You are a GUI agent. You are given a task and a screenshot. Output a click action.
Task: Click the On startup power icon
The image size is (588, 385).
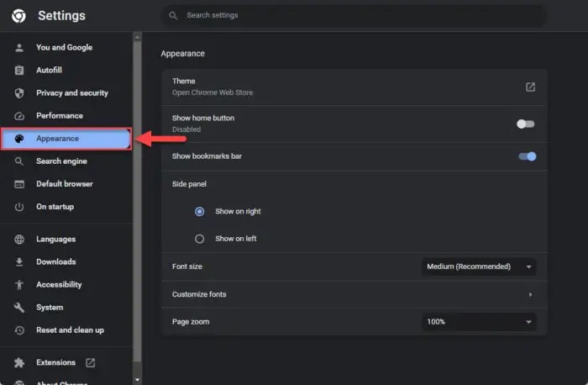point(19,207)
